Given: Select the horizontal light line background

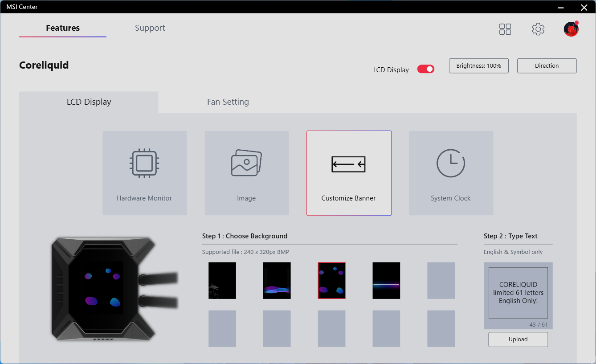Looking at the screenshot, I should [386, 280].
